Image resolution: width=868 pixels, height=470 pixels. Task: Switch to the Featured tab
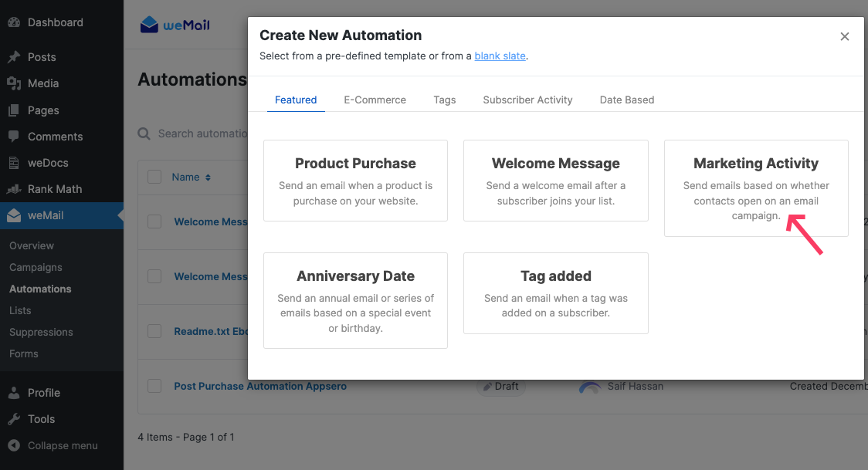pos(296,100)
